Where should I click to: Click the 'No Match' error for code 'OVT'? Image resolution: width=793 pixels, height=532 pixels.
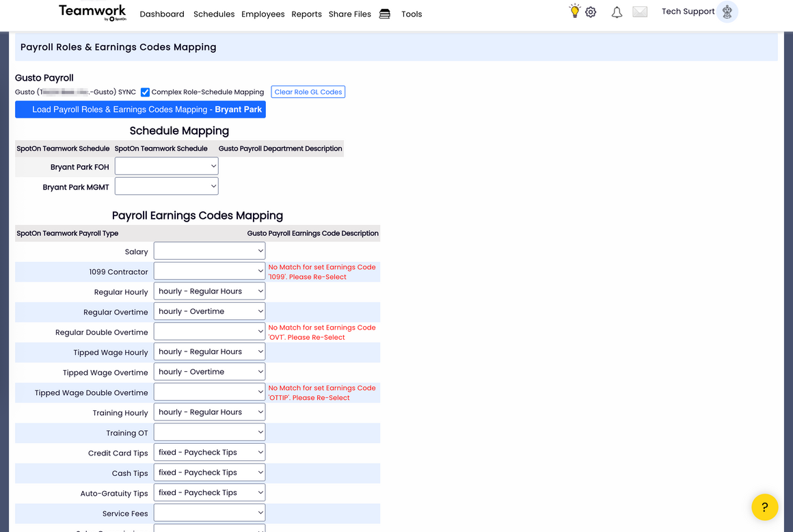322,332
